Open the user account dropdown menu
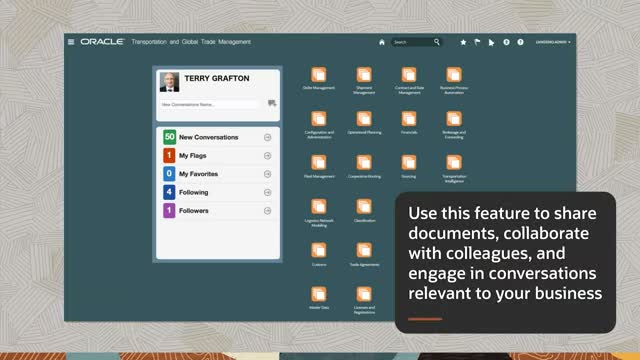Viewport: 640px width, 360px height. (x=553, y=42)
